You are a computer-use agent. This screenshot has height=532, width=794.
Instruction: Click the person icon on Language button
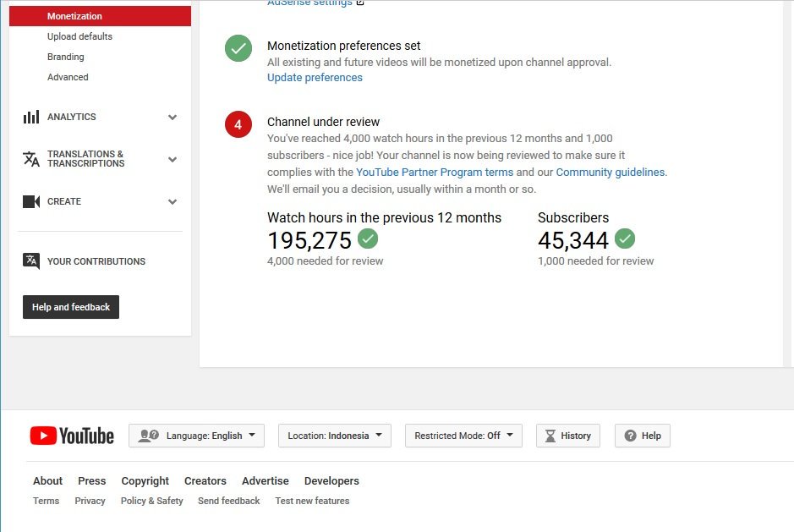pyautogui.click(x=148, y=436)
